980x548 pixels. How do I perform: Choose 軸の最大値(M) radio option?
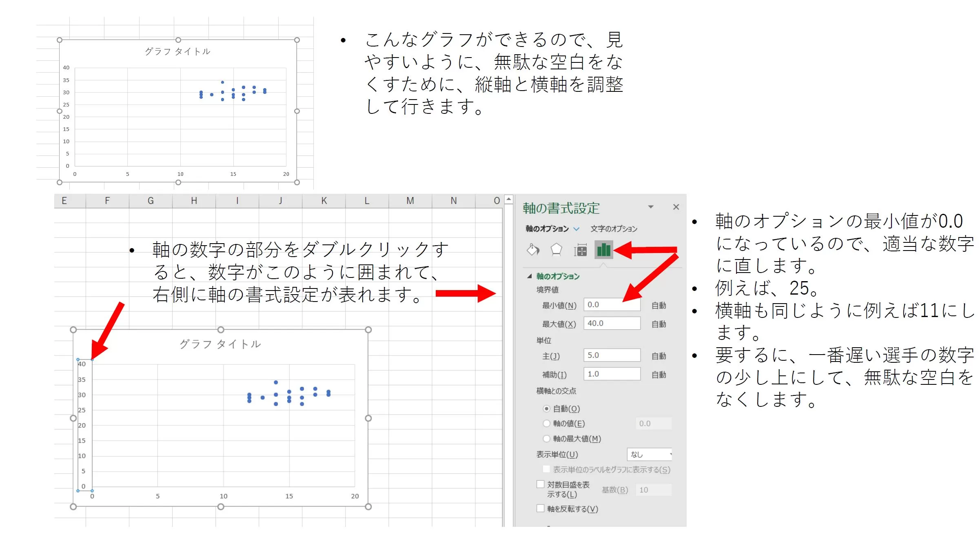547,439
